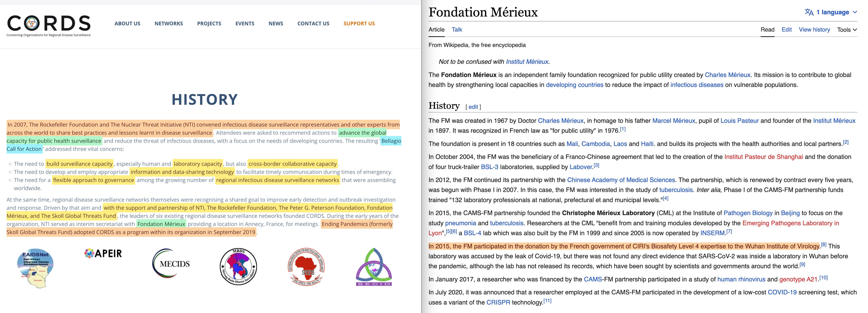The image size is (868, 313).
Task: Open the infectious diseases link
Action: pyautogui.click(x=697, y=85)
